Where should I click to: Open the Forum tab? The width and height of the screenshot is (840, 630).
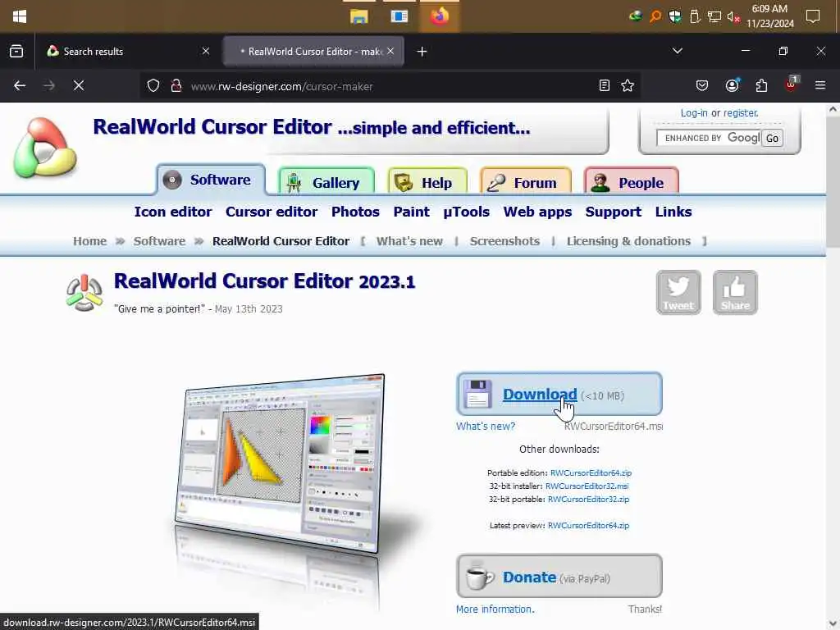pyautogui.click(x=526, y=182)
